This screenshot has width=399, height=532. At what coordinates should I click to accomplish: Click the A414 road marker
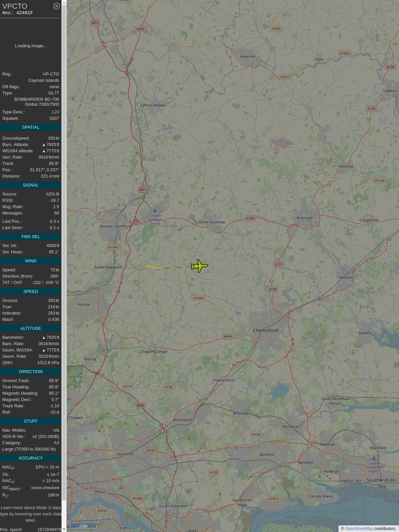(228, 336)
